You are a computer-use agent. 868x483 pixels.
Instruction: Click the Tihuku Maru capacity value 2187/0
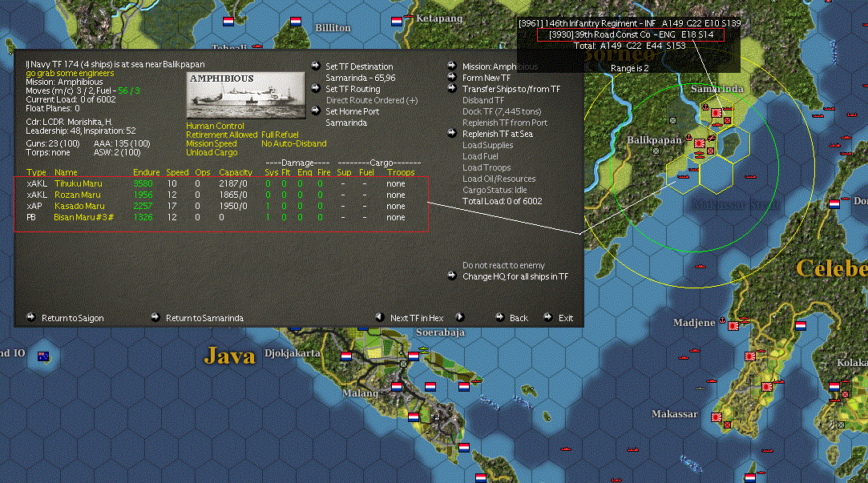(233, 183)
